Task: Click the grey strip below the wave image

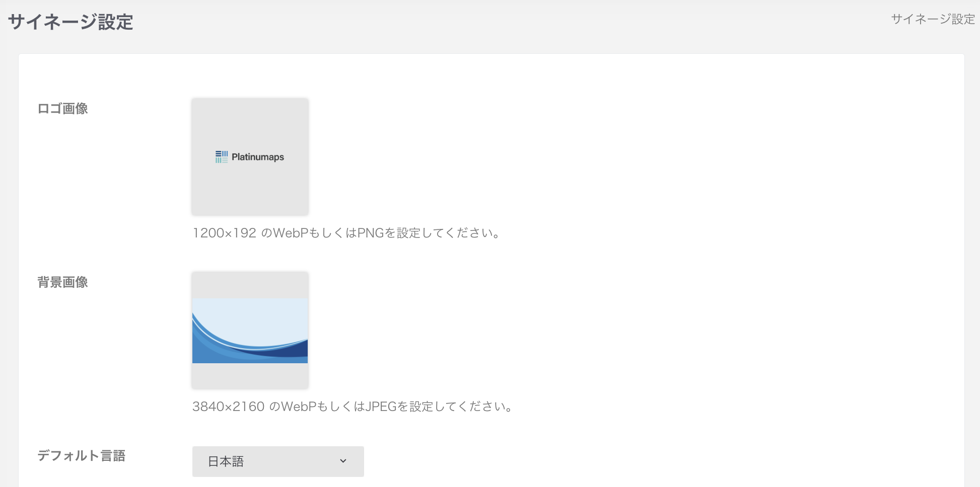Action: coord(250,375)
